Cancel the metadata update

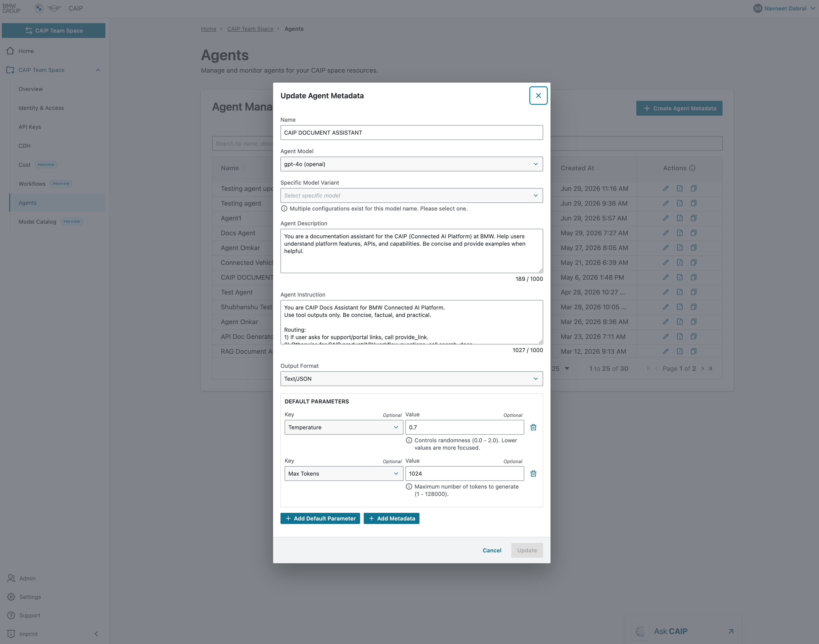pyautogui.click(x=492, y=551)
